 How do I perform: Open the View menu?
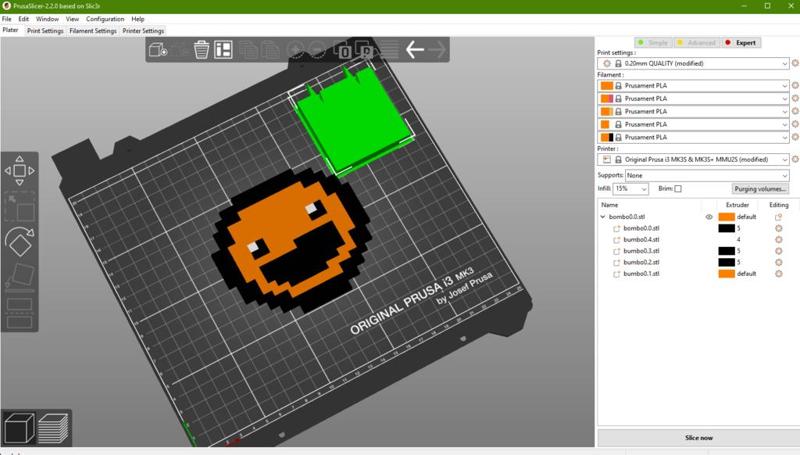(72, 19)
